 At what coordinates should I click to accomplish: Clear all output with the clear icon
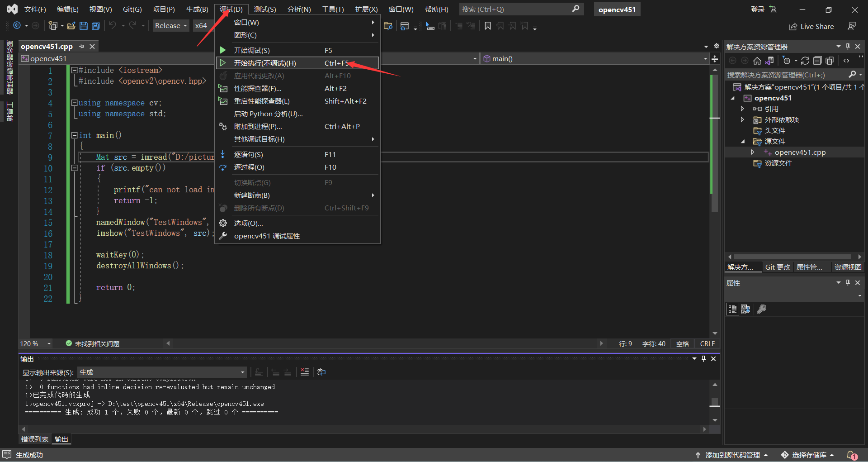[305, 372]
